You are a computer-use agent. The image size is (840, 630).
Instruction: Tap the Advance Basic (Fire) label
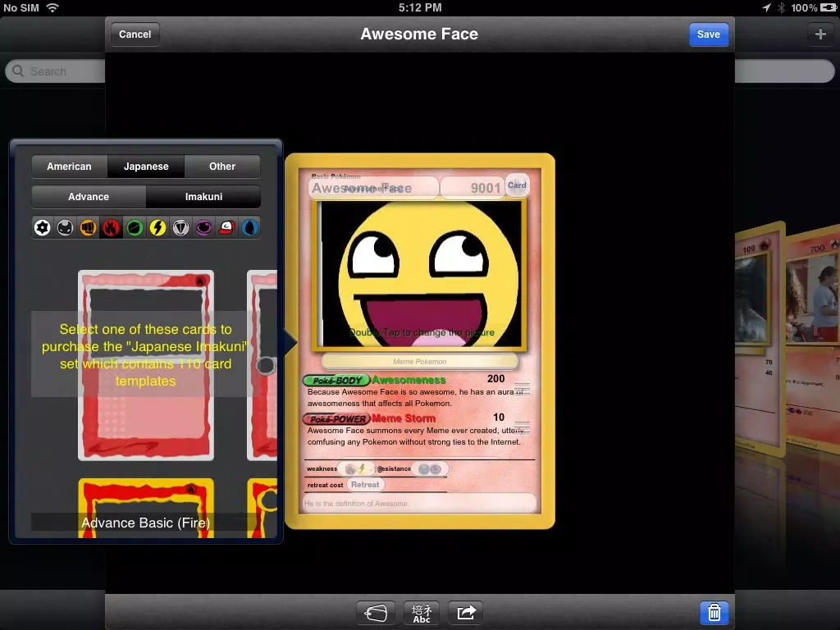[x=146, y=523]
